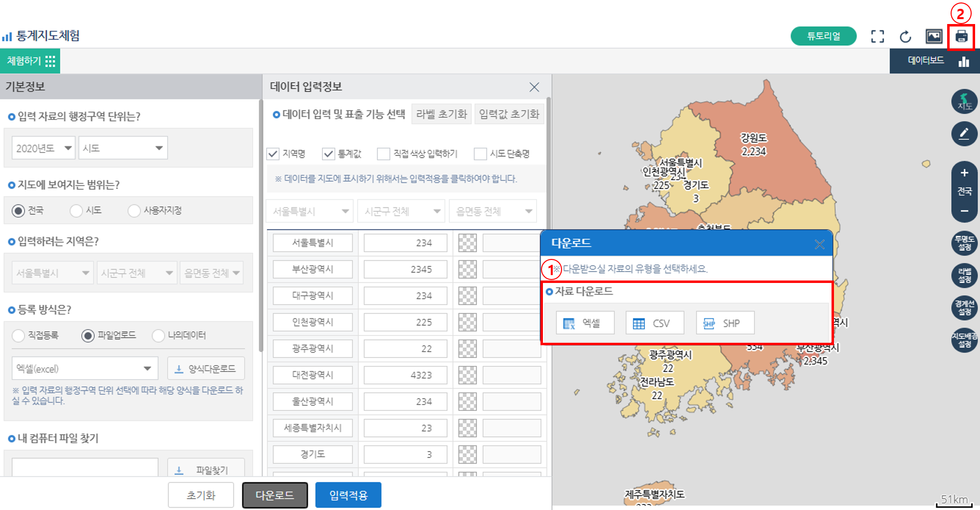Viewport: 980px width, 510px height.
Task: Enable the 시도 단축명 checkbox
Action: pos(480,154)
